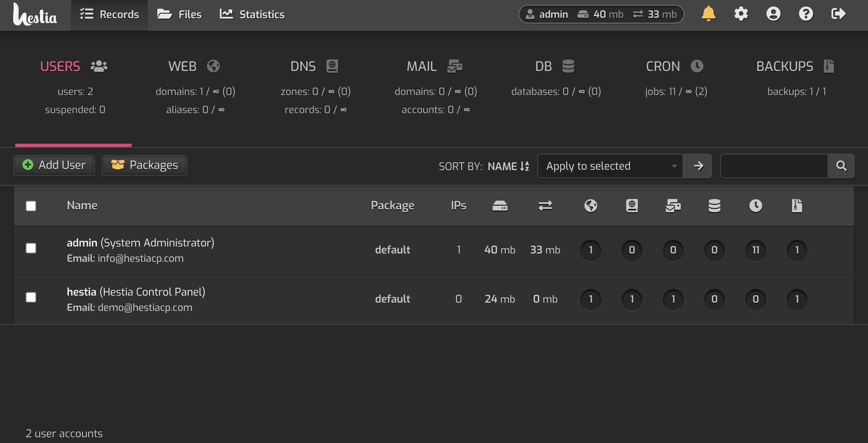
Task: Open the help question mark icon
Action: (x=806, y=14)
